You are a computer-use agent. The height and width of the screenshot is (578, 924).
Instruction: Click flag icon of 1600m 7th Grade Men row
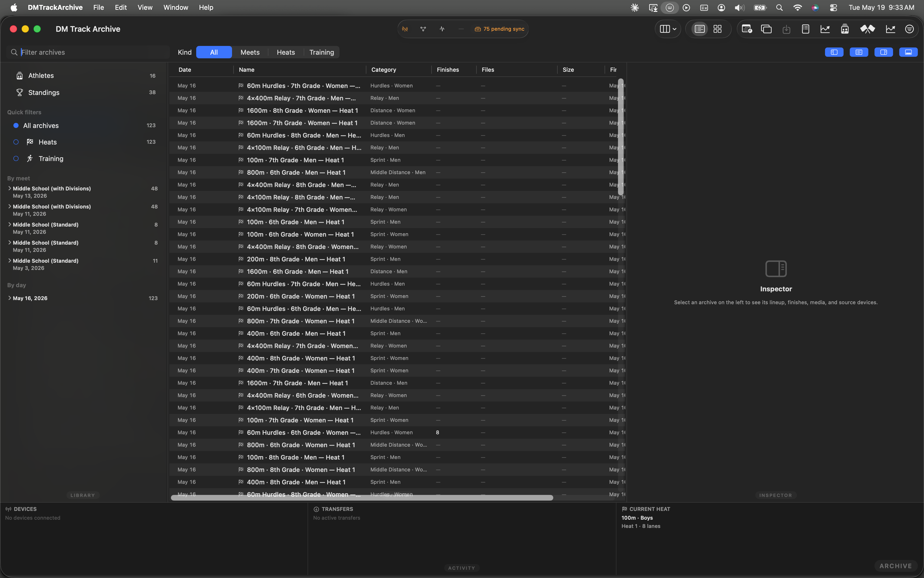pos(241,383)
